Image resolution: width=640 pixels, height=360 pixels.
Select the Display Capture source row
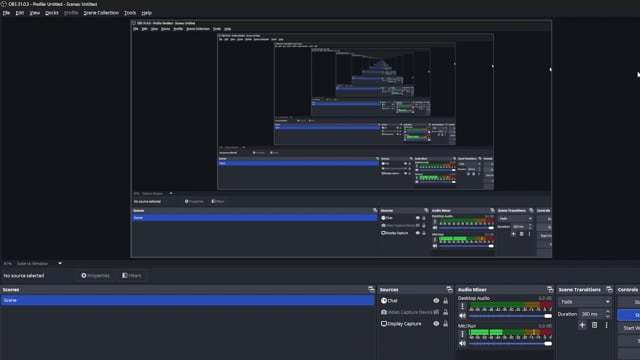coord(414,324)
